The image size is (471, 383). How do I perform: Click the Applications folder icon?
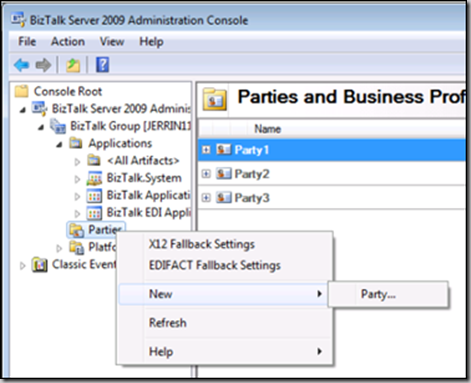coord(76,143)
